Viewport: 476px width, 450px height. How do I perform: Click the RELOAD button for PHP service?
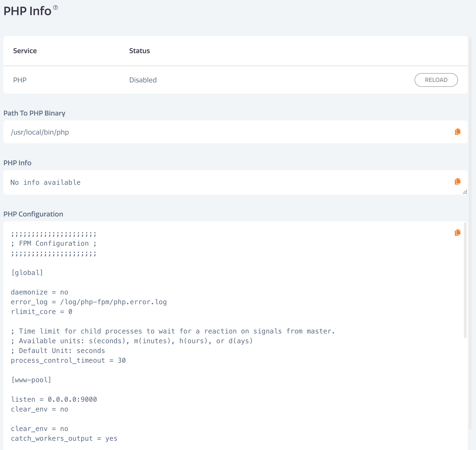pyautogui.click(x=436, y=80)
